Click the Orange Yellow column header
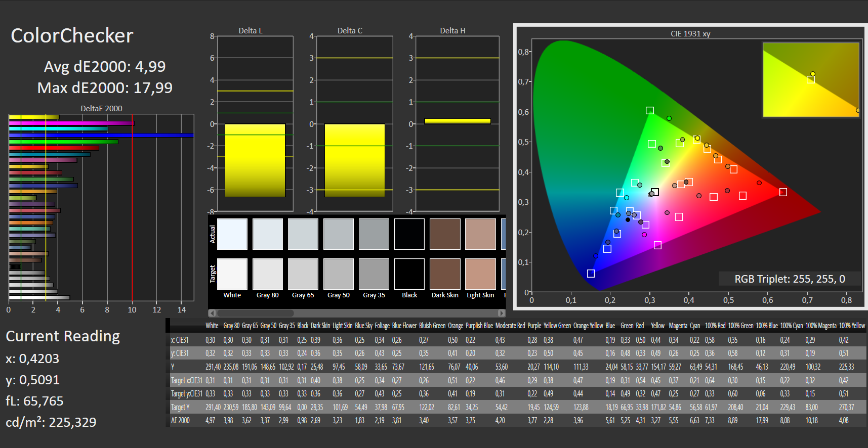868x448 pixels. coord(588,326)
